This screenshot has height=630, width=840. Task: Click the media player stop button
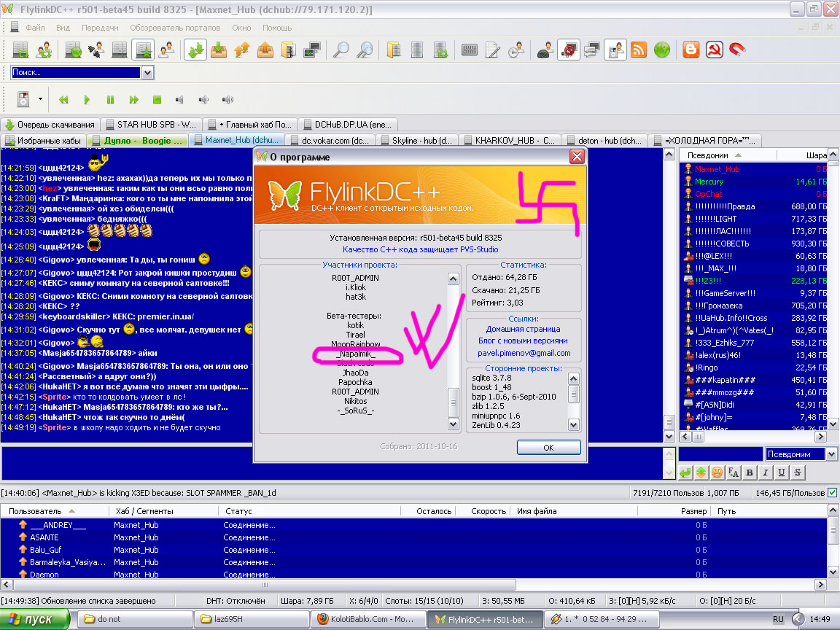point(157,100)
